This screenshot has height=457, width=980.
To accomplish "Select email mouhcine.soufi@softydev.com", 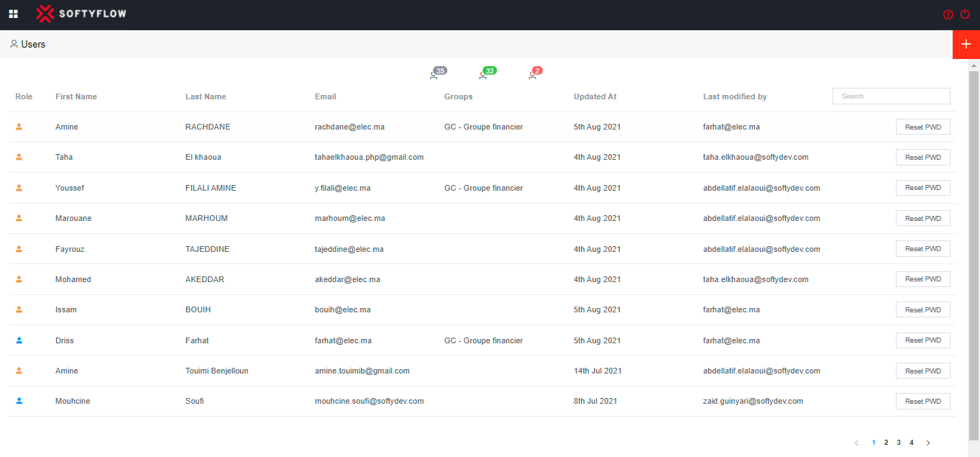I will pos(370,401).
